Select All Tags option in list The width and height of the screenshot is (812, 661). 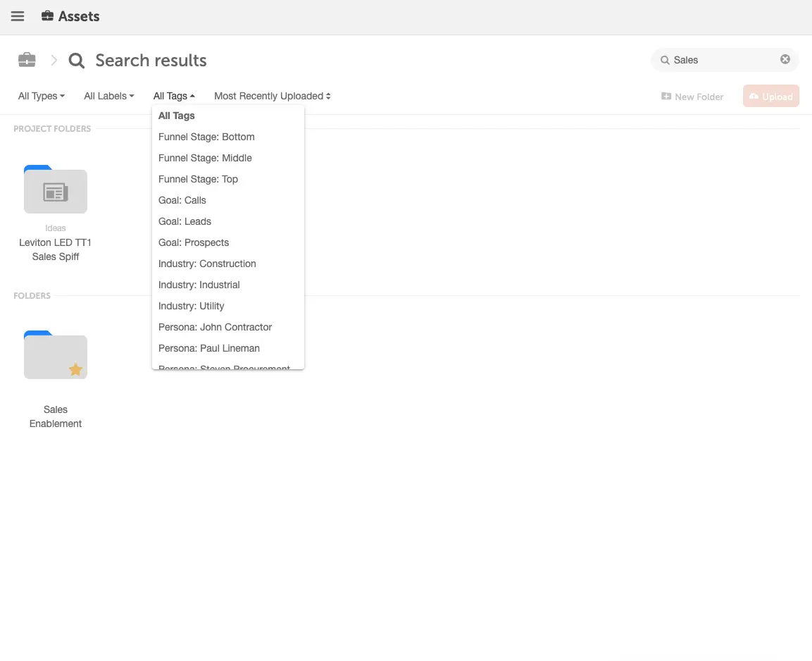(228, 116)
